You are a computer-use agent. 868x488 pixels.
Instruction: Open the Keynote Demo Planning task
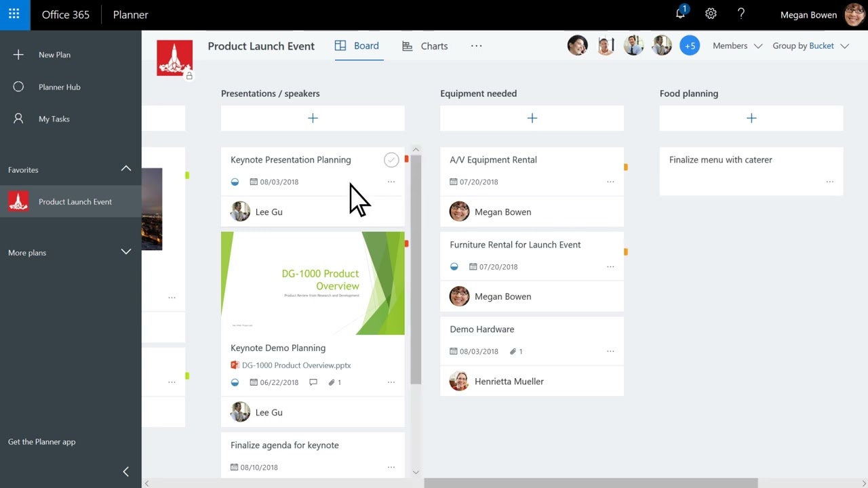click(x=278, y=348)
